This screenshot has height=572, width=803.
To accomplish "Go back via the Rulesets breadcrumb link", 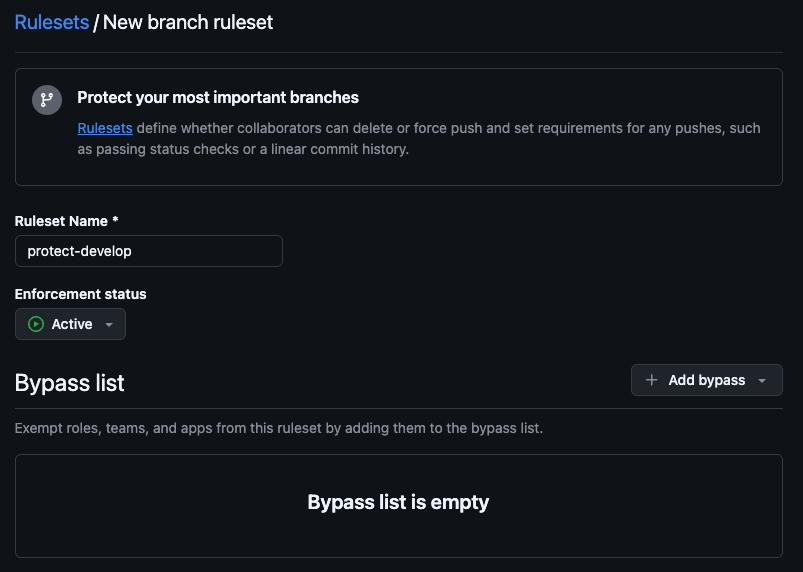I will pos(52,22).
